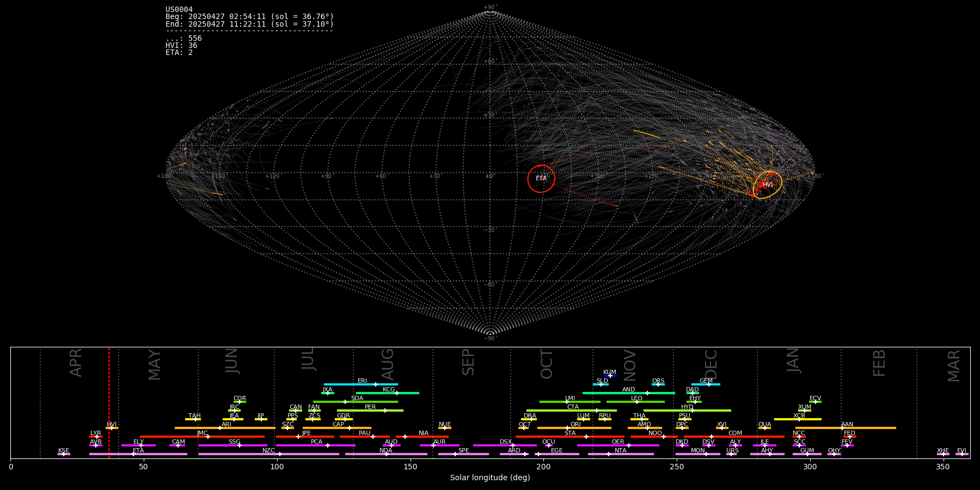980x490 pixels.
Task: Click the KUM shower label in timeline
Action: pos(610,372)
